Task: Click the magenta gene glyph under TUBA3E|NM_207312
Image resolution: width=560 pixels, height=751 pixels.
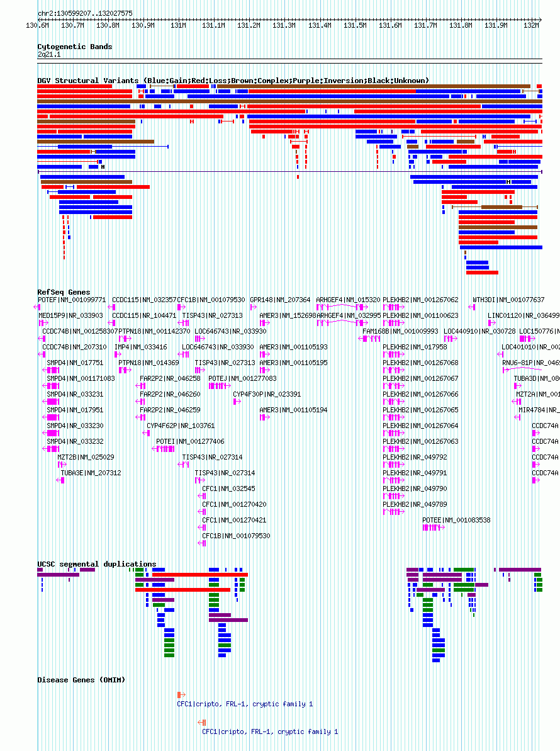Action: (60, 480)
